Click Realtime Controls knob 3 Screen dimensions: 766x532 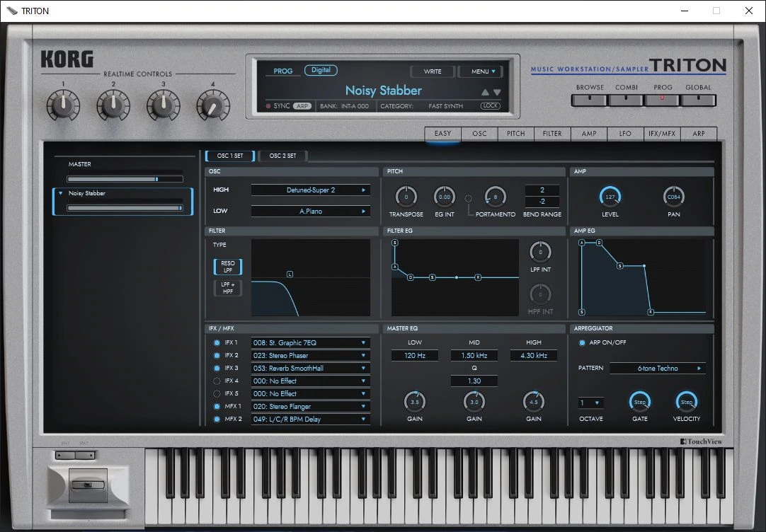[163, 105]
